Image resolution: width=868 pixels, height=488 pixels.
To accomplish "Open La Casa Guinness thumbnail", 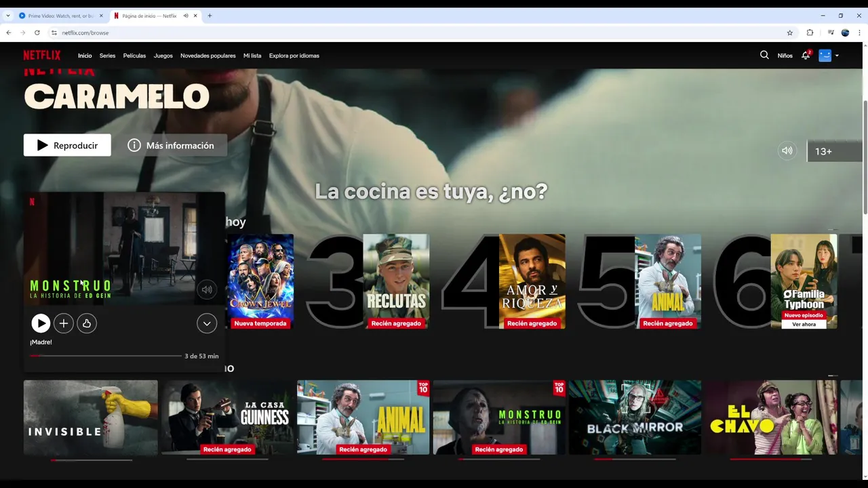I will (227, 417).
